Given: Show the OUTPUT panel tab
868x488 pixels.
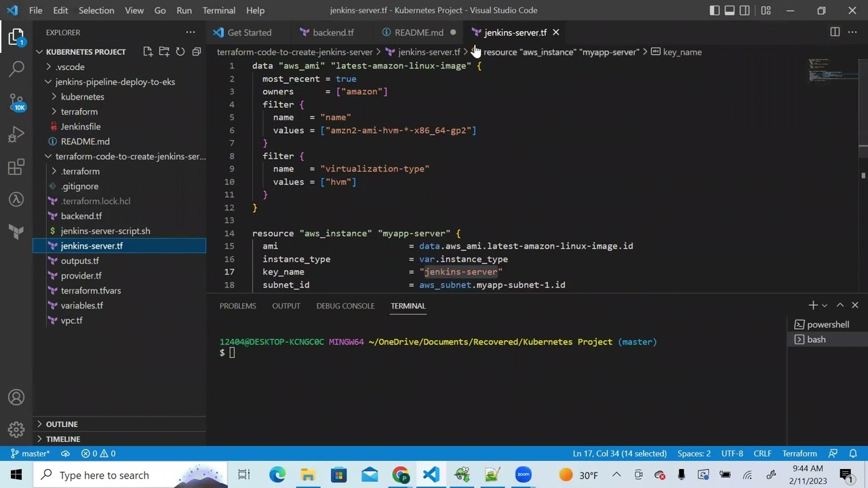Looking at the screenshot, I should click(286, 306).
